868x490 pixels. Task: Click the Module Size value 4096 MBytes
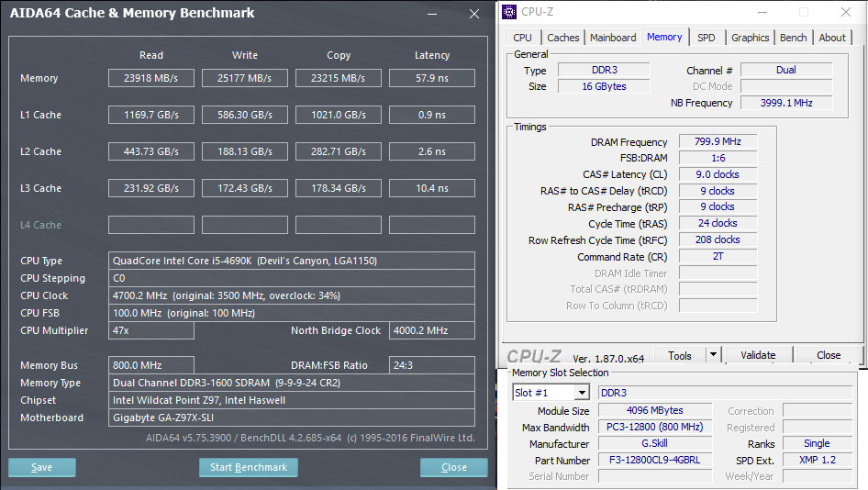655,410
